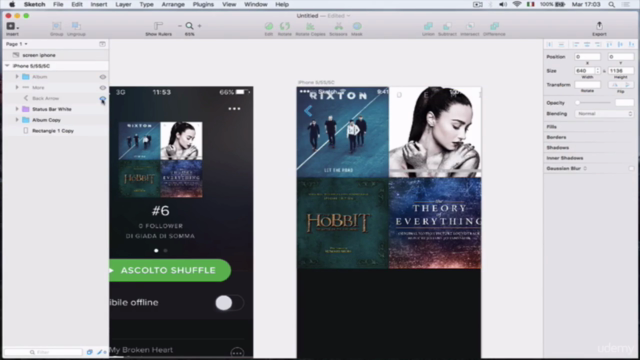Open the Arrange menu

(173, 4)
